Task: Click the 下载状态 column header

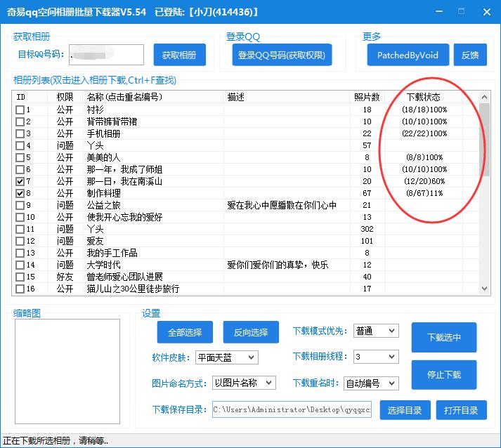Action: (x=424, y=97)
